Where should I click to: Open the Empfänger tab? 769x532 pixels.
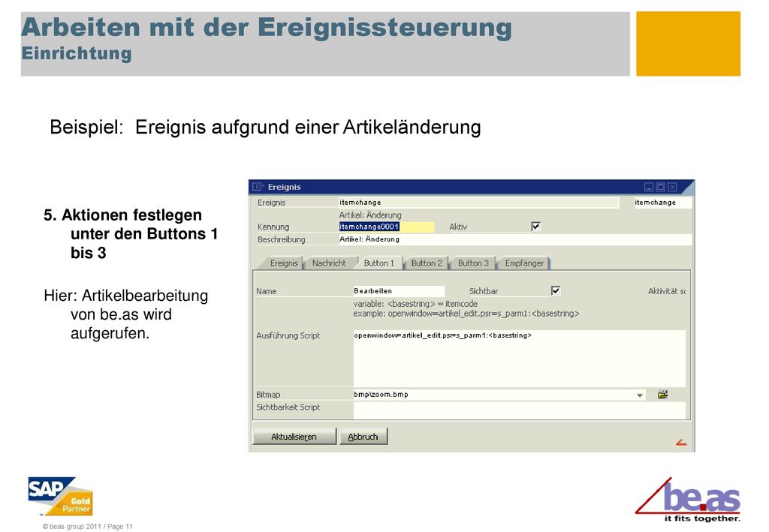(x=524, y=263)
